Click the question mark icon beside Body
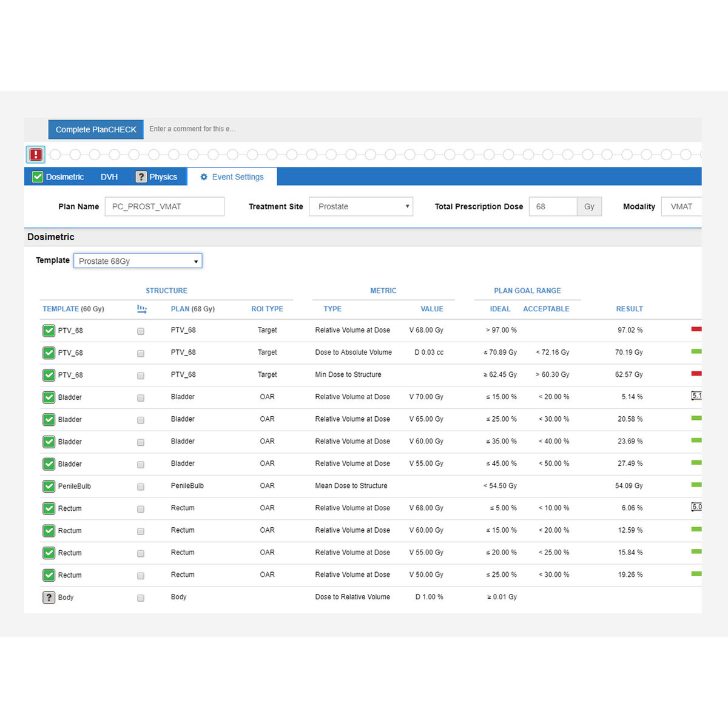Image resolution: width=728 pixels, height=728 pixels. click(x=49, y=598)
